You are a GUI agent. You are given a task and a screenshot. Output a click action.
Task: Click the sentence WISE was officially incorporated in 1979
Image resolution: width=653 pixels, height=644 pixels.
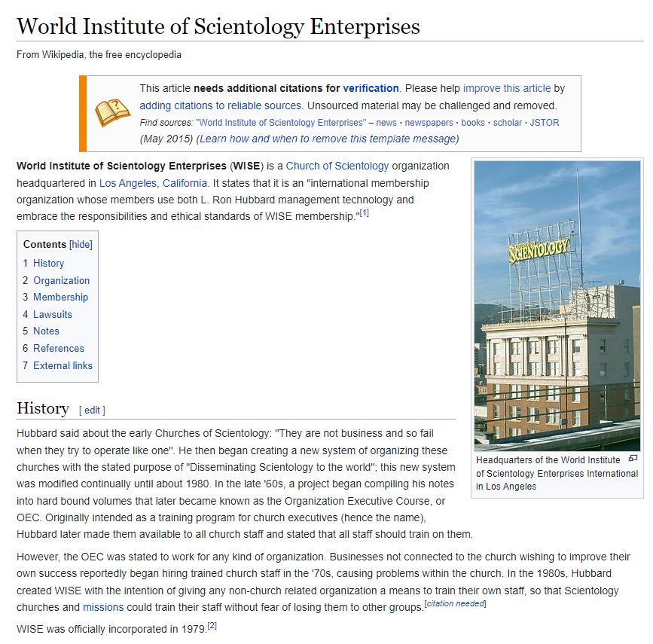point(111,629)
